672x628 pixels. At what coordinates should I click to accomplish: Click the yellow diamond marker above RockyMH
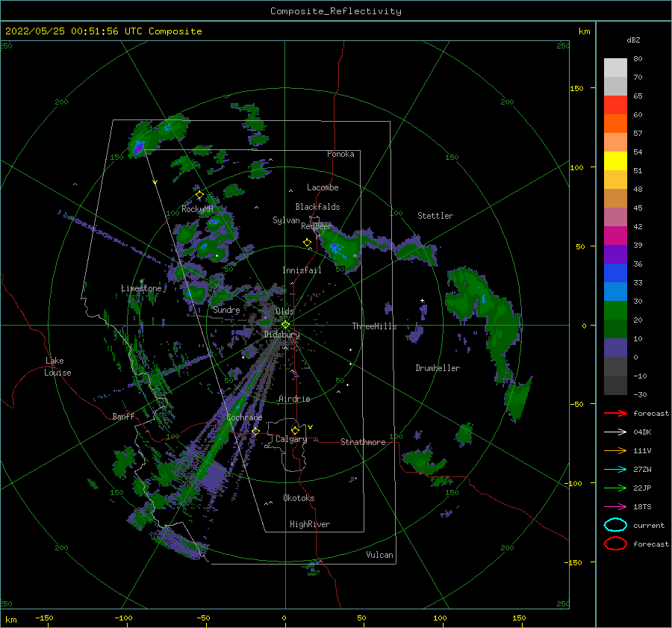199,195
